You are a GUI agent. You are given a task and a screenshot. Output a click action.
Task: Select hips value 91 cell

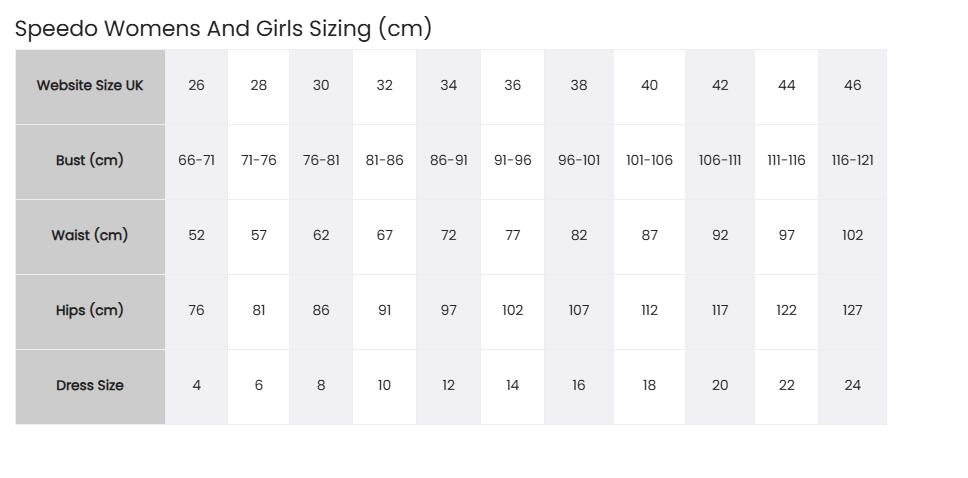(x=385, y=312)
